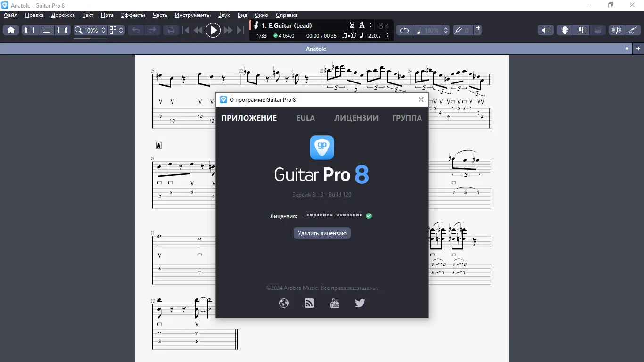The height and width of the screenshot is (362, 644).
Task: Open the Файл menu
Action: (10, 15)
